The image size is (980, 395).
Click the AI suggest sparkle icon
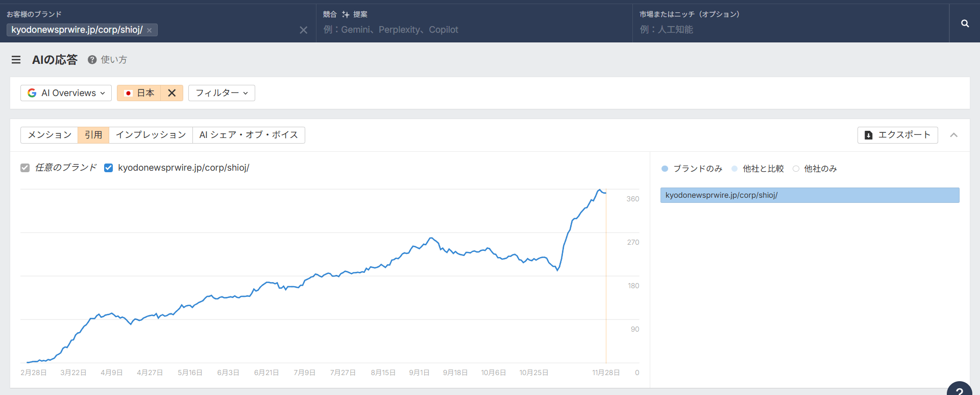346,14
